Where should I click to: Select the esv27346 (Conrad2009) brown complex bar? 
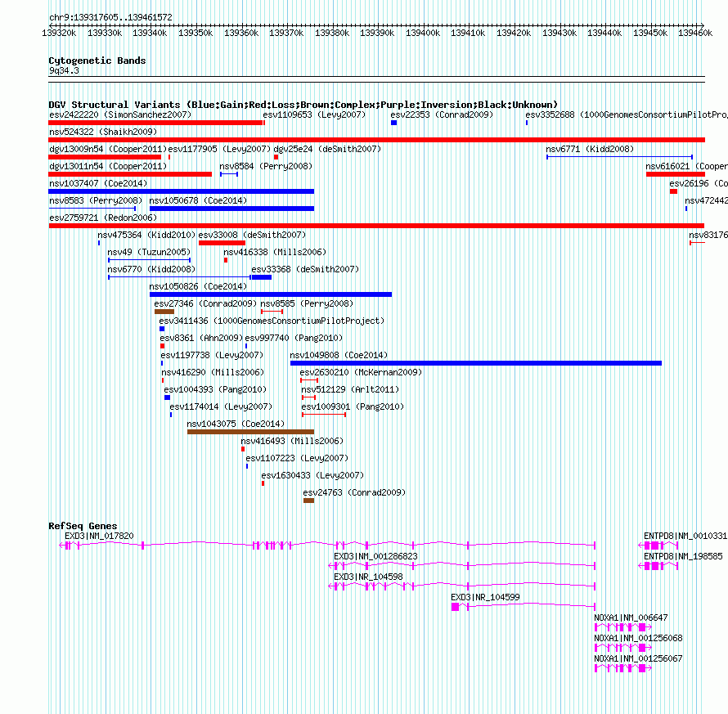tap(164, 312)
